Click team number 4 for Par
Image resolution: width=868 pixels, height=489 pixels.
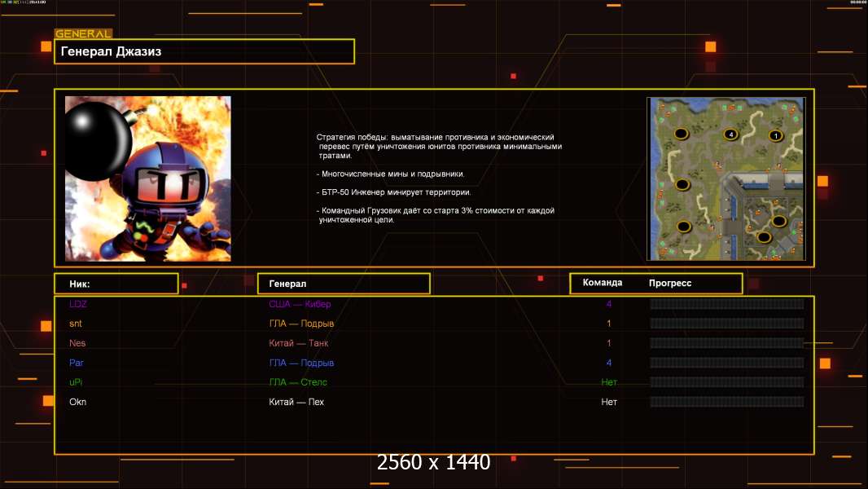click(609, 363)
